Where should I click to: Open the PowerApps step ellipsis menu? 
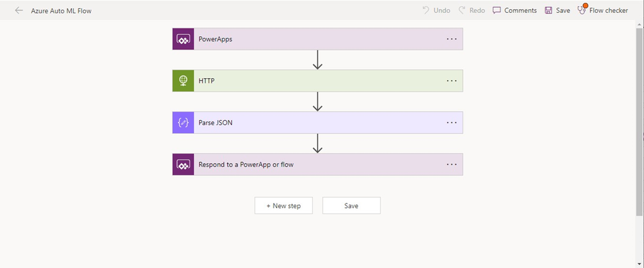pos(452,39)
